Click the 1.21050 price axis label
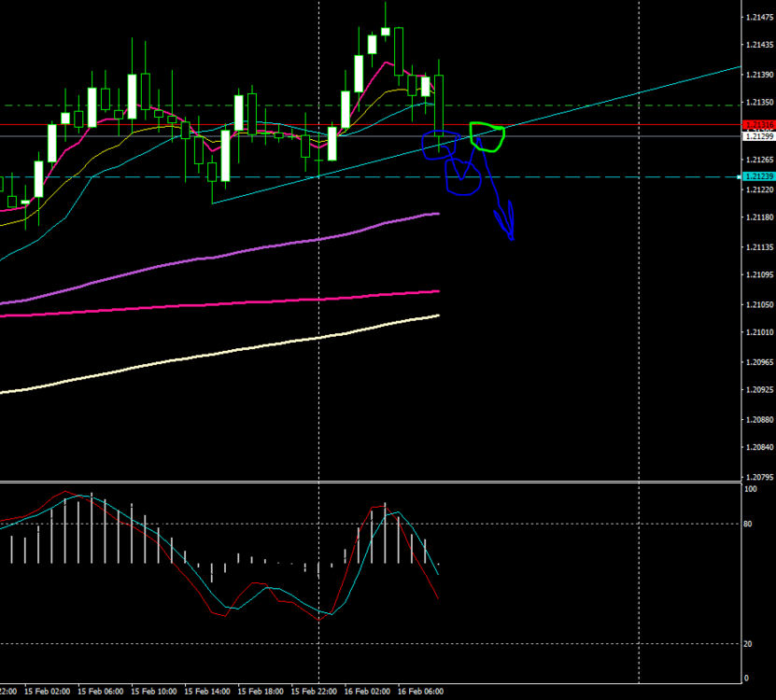 coord(760,305)
